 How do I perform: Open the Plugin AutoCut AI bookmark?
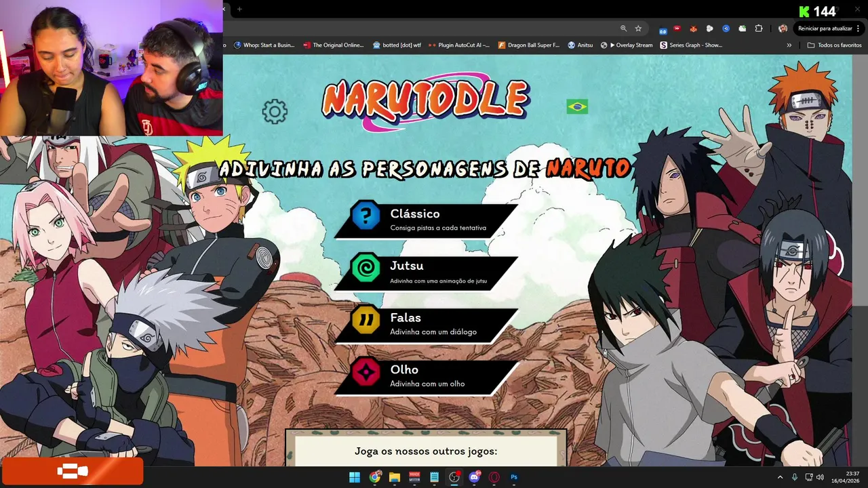(459, 45)
